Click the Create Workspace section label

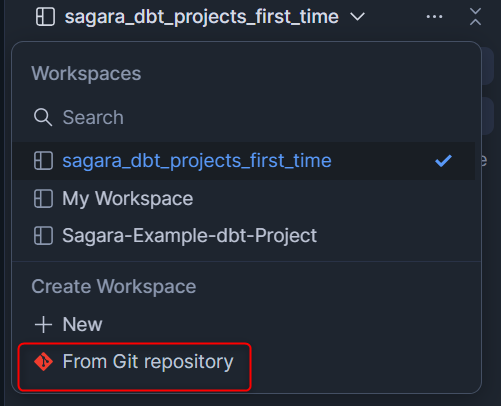tap(114, 287)
